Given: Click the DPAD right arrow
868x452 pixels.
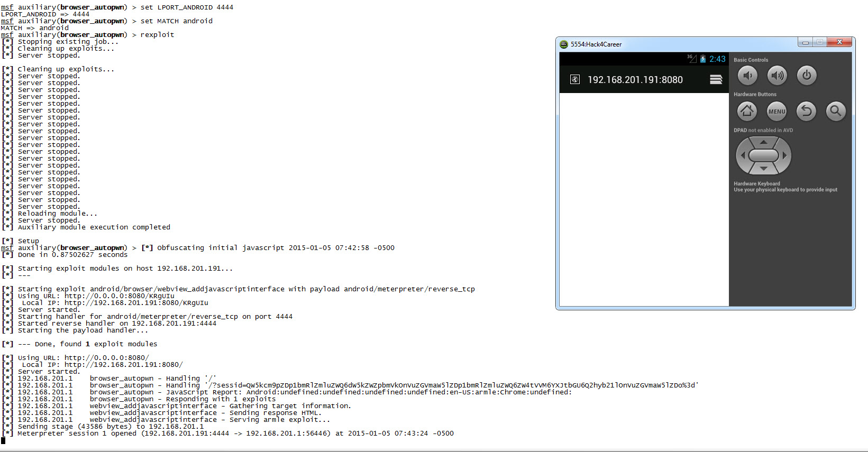Looking at the screenshot, I should tap(785, 155).
